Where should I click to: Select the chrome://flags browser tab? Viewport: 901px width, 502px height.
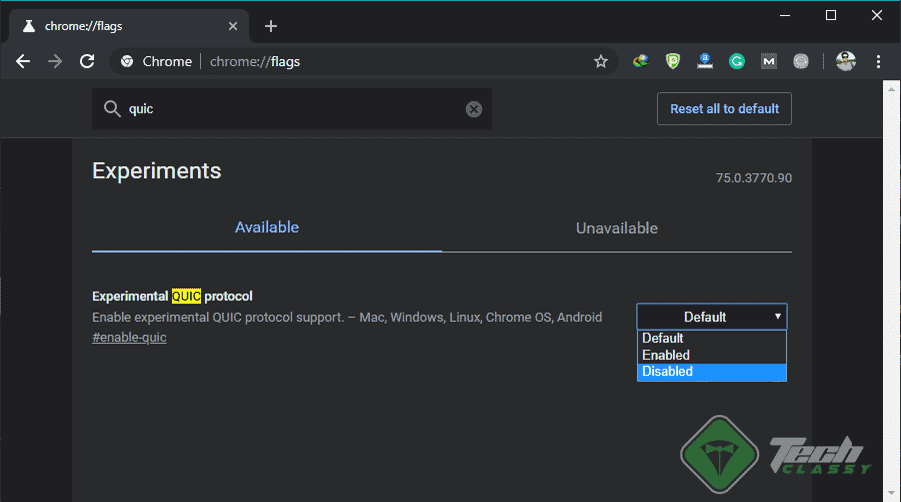point(129,26)
